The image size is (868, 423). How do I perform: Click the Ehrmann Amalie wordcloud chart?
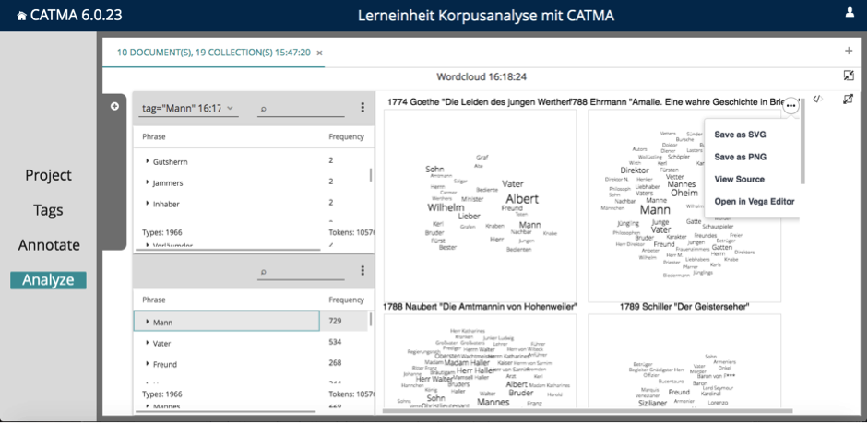tap(684, 206)
